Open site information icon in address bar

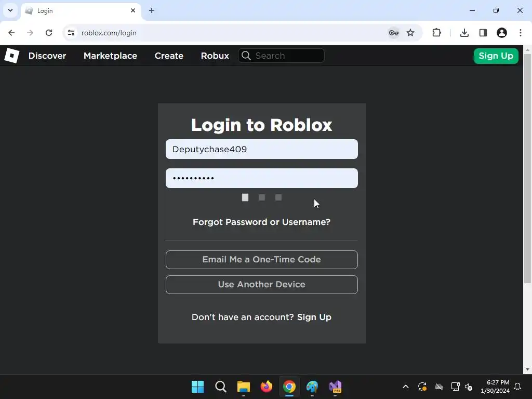pyautogui.click(x=71, y=33)
